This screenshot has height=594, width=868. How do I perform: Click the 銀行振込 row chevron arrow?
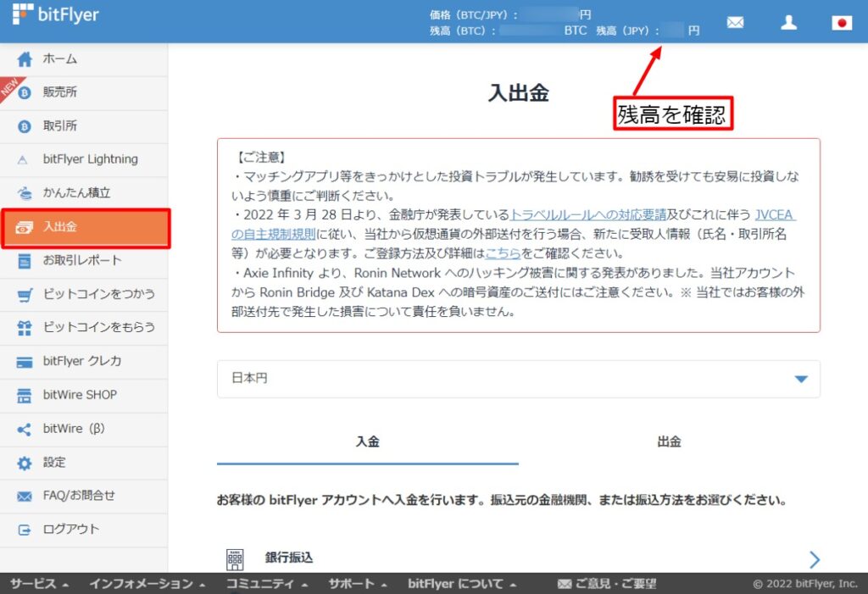click(x=815, y=559)
